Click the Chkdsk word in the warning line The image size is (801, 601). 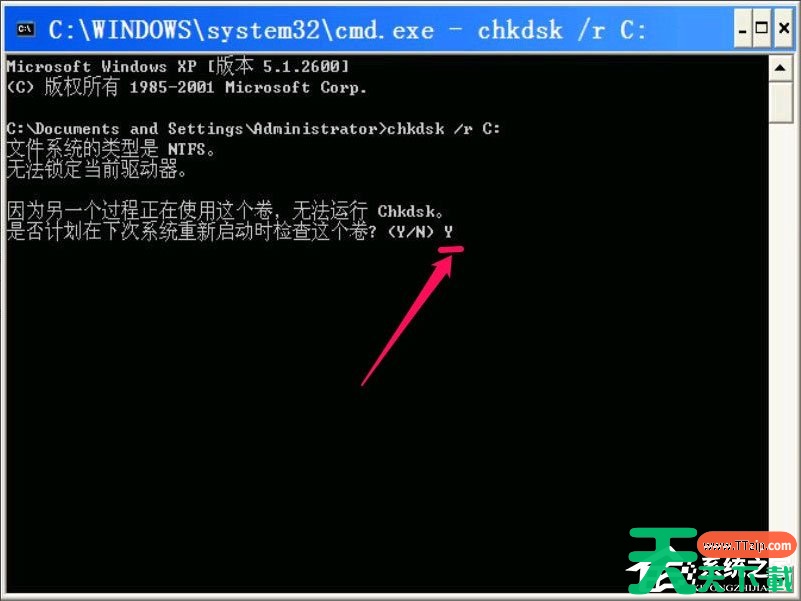coord(407,211)
